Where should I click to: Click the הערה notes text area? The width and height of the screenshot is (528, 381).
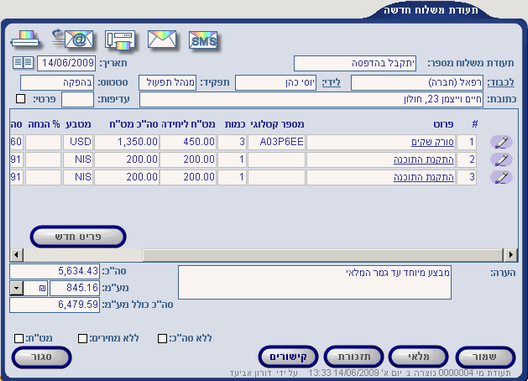[x=315, y=282]
